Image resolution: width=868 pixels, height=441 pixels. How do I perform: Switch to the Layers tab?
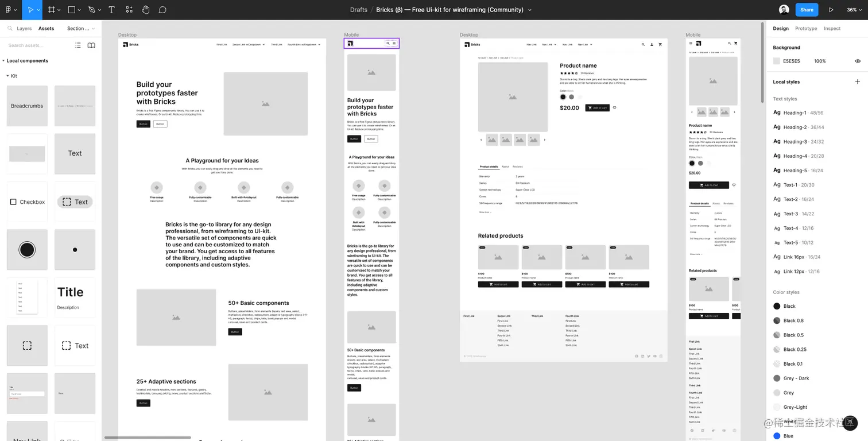[x=24, y=28]
